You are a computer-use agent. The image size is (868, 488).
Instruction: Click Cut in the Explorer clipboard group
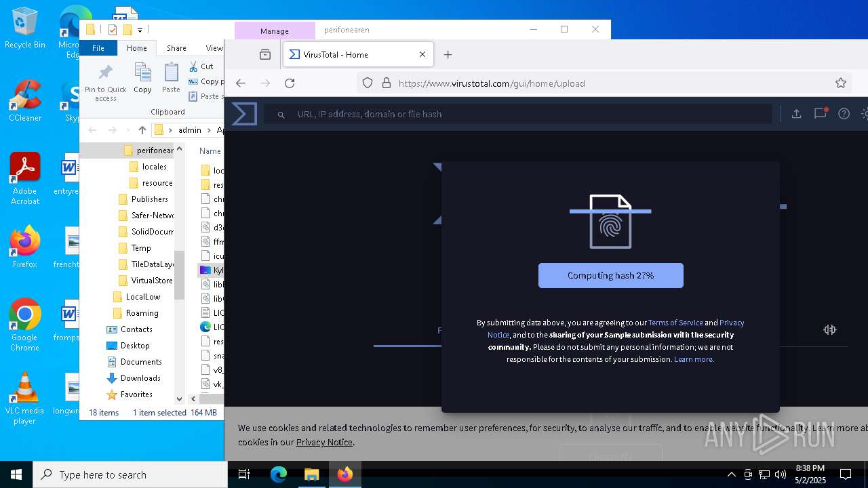201,66
